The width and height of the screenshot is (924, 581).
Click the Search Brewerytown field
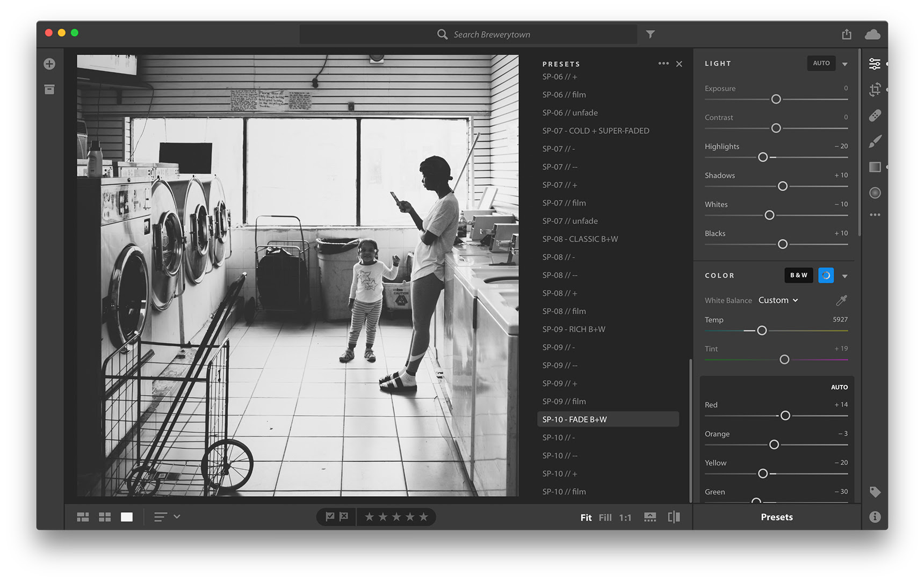pyautogui.click(x=468, y=34)
